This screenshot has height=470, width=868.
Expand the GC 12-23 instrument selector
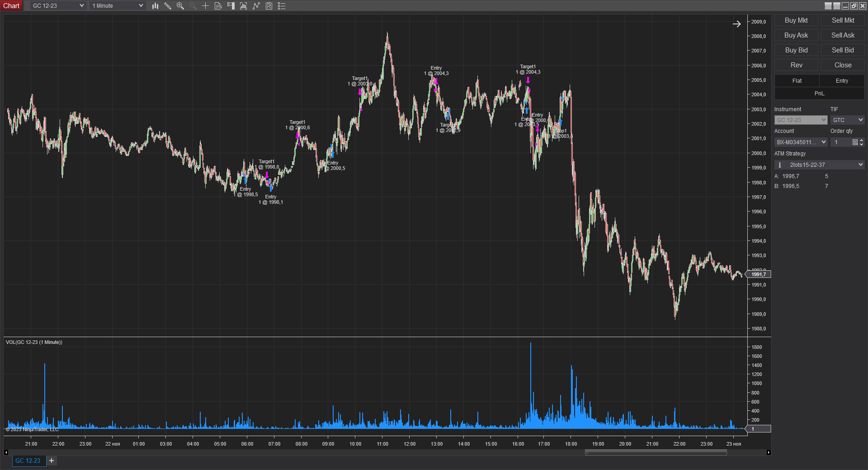tap(58, 6)
